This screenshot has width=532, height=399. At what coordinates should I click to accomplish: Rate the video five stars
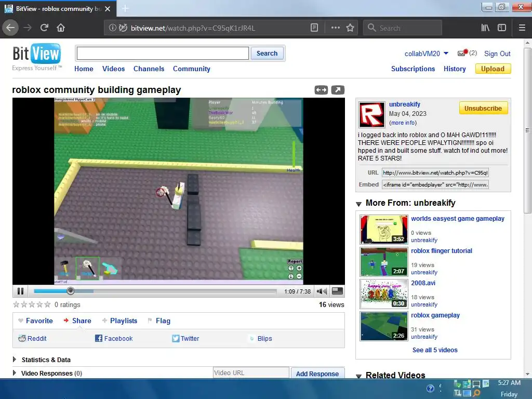(47, 304)
